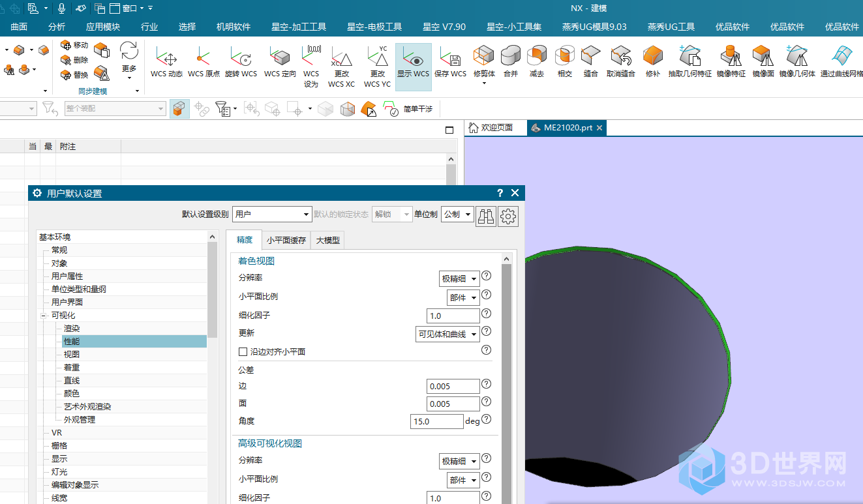
Task: Open the 窗口 menu in title bar
Action: click(127, 8)
